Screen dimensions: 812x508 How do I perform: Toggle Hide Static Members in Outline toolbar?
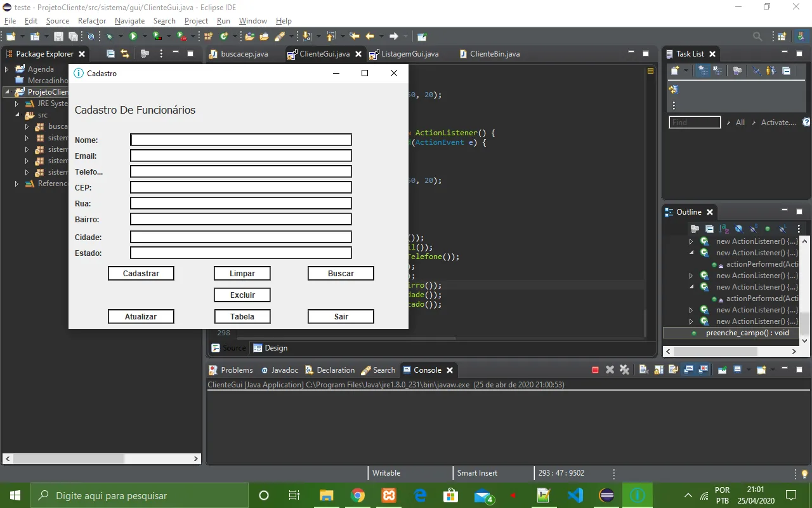pyautogui.click(x=754, y=229)
